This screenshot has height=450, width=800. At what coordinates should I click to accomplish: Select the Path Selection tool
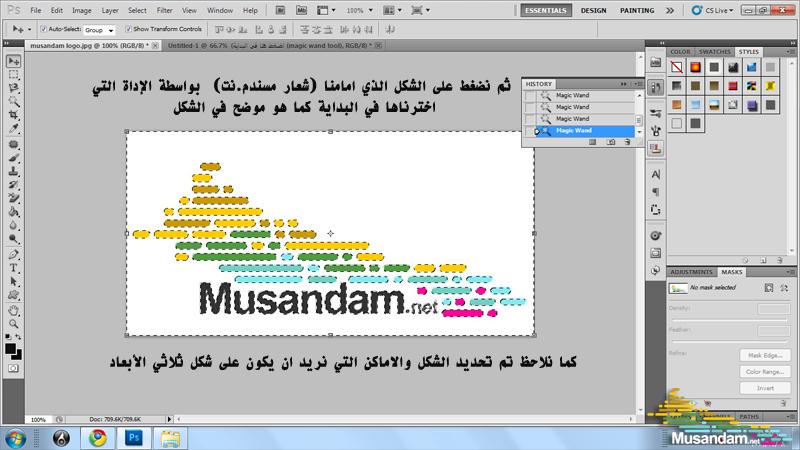(x=13, y=281)
